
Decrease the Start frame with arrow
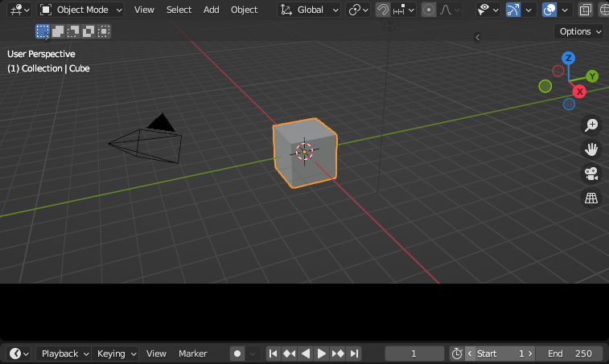click(470, 354)
